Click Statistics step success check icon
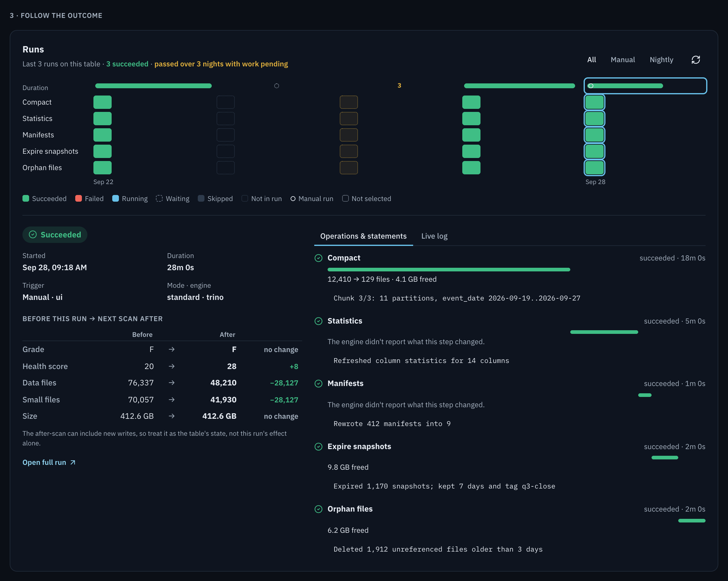The image size is (728, 581). click(x=318, y=321)
